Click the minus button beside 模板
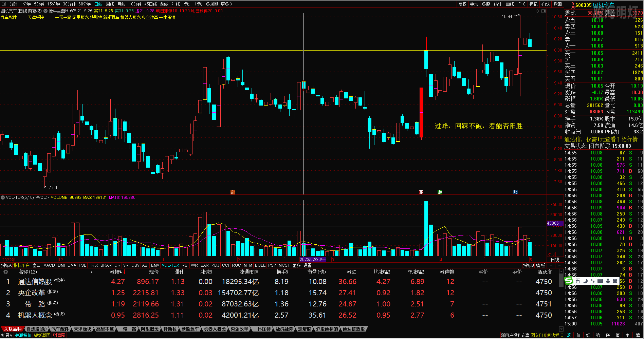The height and width of the screenshot is (339, 644). tap(559, 265)
